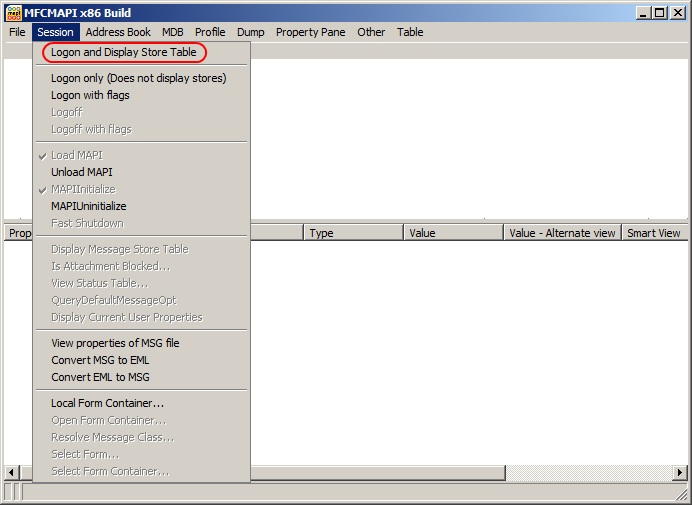The width and height of the screenshot is (692, 505).
Task: Maximize the MFCMAPI window
Action: [660, 13]
